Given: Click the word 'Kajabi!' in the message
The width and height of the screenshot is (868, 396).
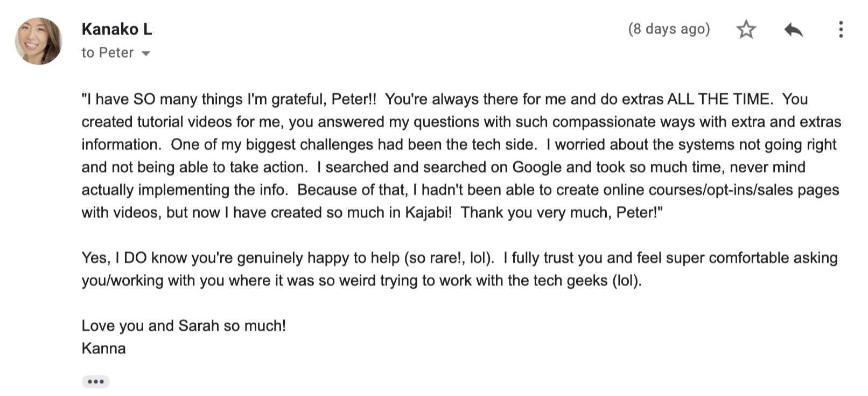Looking at the screenshot, I should [x=428, y=212].
